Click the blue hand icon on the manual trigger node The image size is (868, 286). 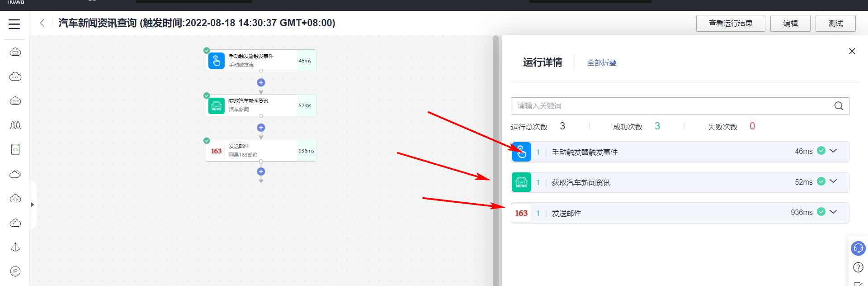pos(217,61)
